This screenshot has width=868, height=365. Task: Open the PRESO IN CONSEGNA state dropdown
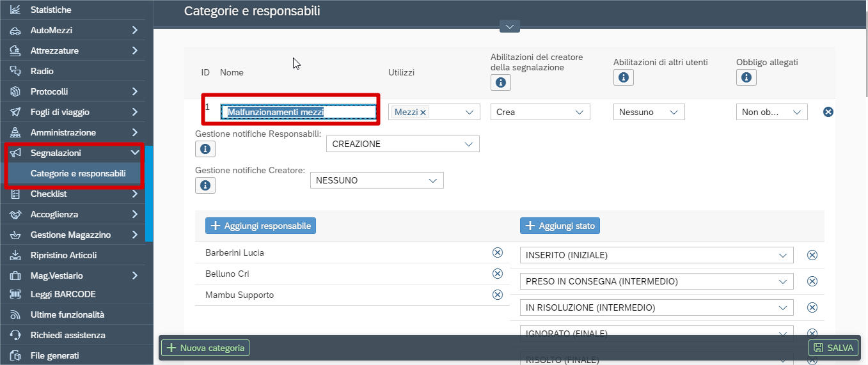[656, 281]
